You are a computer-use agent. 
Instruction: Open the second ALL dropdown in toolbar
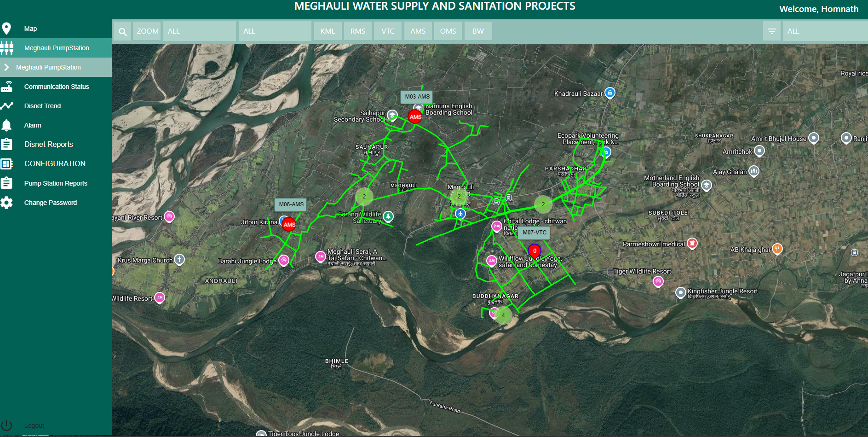[275, 31]
